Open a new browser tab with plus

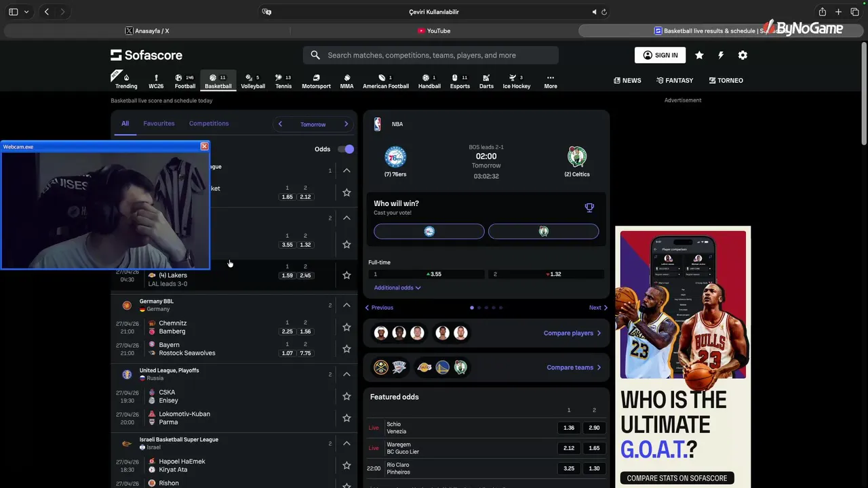pos(838,12)
